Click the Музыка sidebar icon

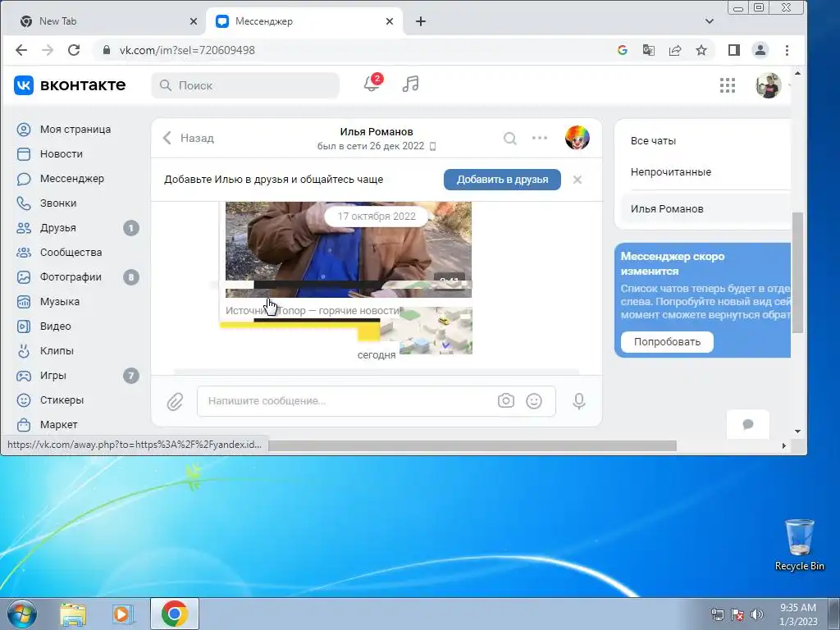24,302
